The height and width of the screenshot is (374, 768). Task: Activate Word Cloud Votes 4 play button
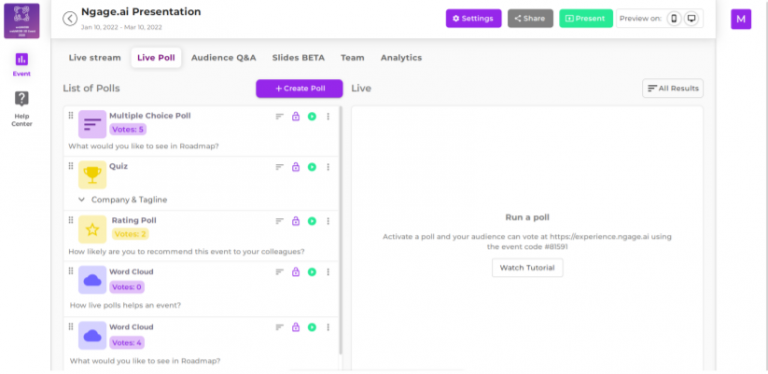click(x=312, y=327)
